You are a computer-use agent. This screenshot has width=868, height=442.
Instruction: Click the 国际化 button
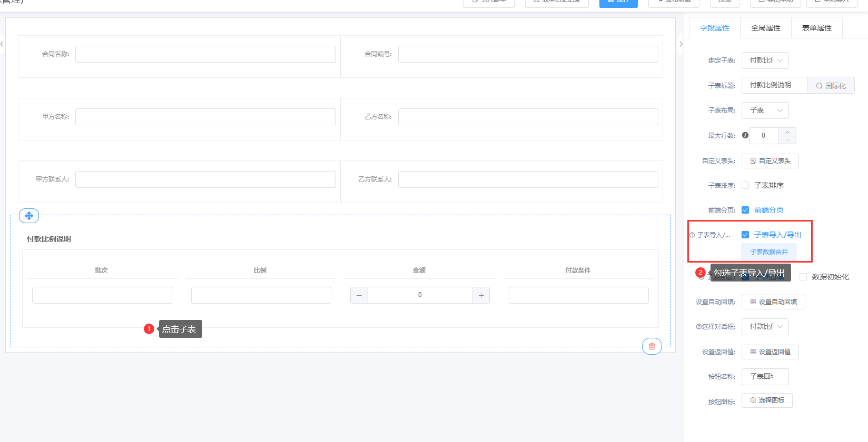[x=831, y=86]
